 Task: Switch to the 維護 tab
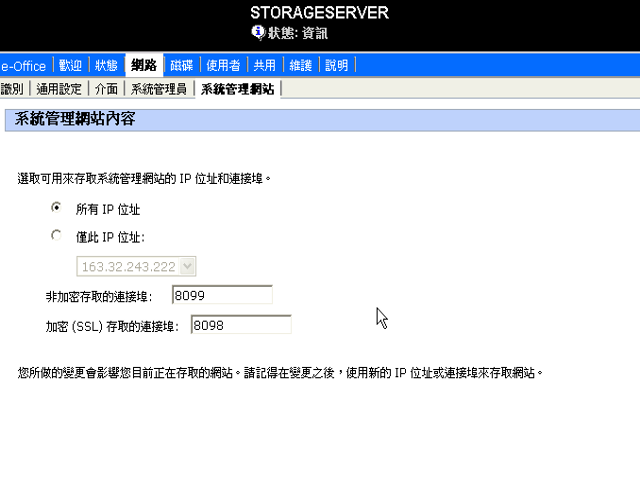300,65
